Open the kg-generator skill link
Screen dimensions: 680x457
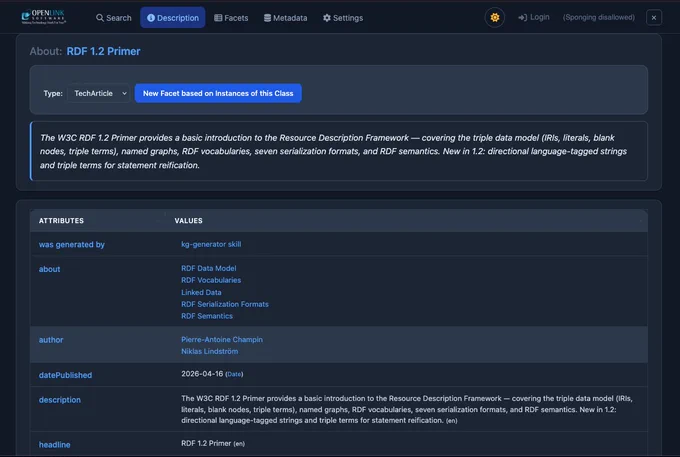[211, 244]
